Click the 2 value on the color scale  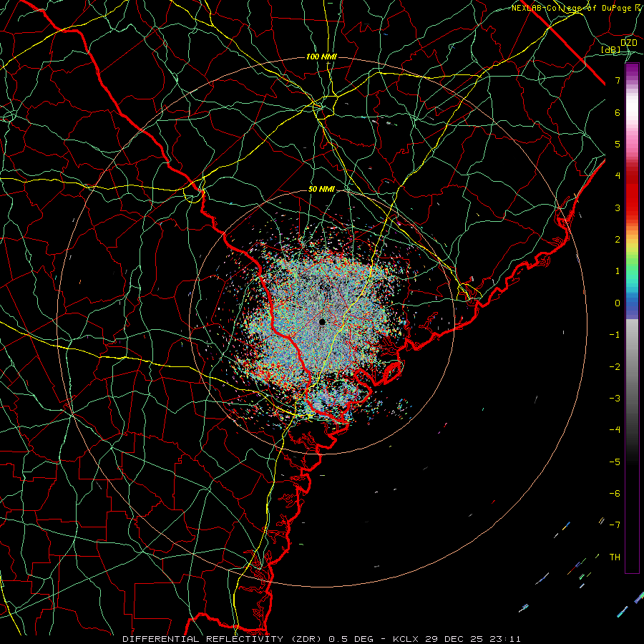click(618, 240)
